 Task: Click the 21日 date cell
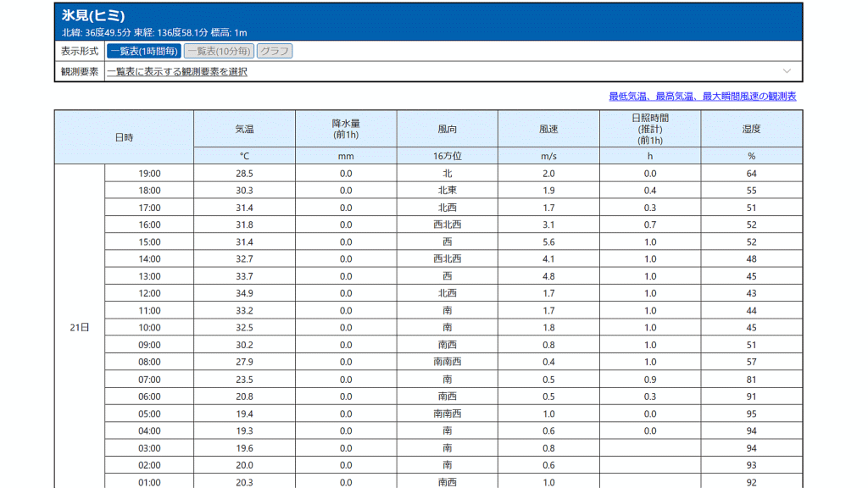point(80,328)
